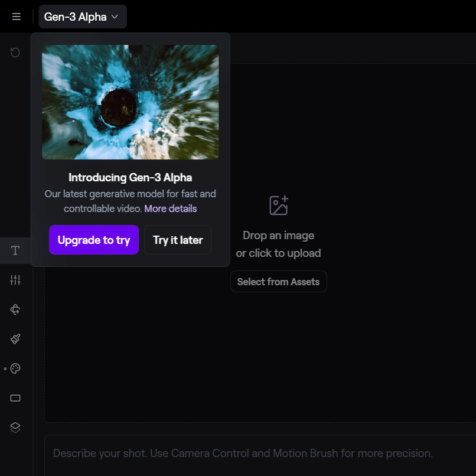Click the Upgrade to try button
Screen dimensions: 476x476
pos(94,240)
